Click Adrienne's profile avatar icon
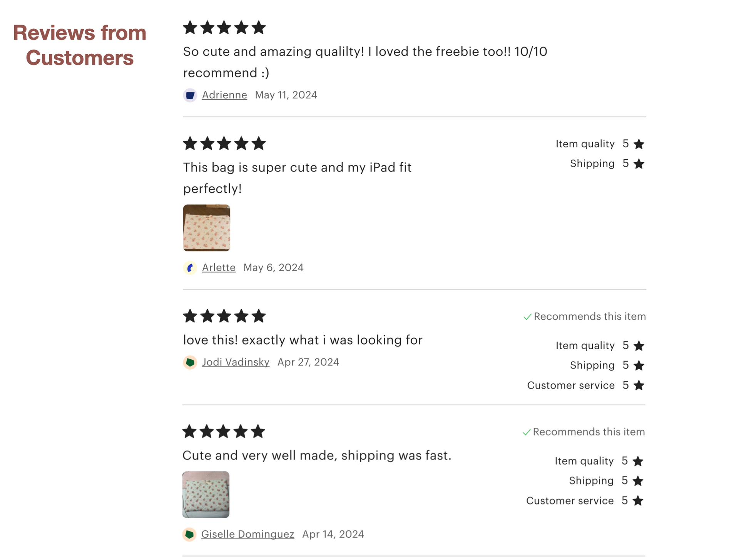This screenshot has height=560, width=749. coord(190,95)
